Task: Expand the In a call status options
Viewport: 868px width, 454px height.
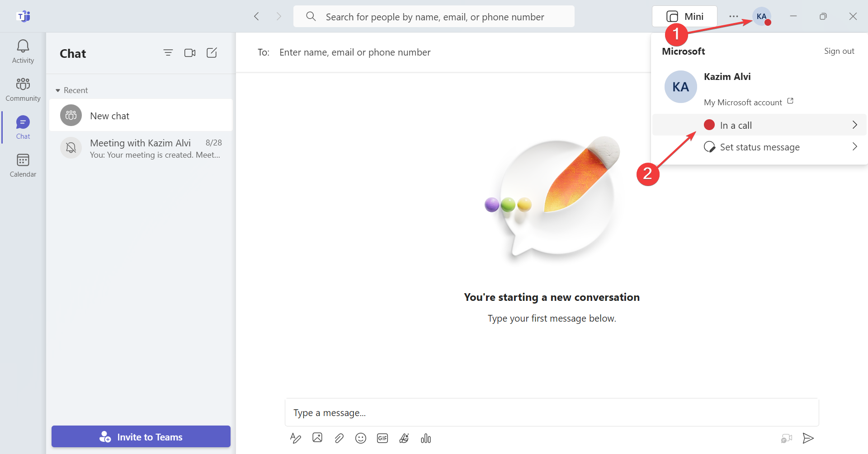Action: coord(759,125)
